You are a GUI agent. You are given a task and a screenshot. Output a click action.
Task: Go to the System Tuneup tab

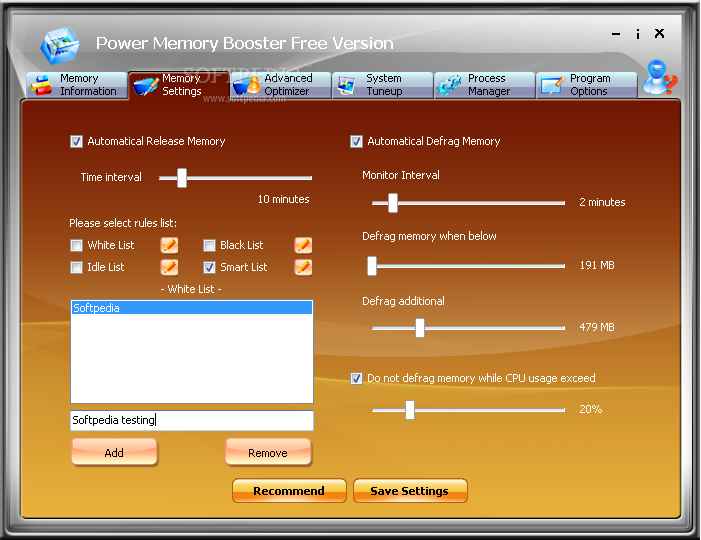tap(383, 85)
